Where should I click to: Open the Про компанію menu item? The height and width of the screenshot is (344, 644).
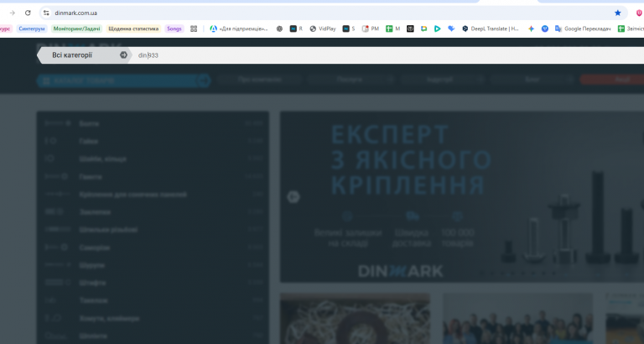point(260,80)
